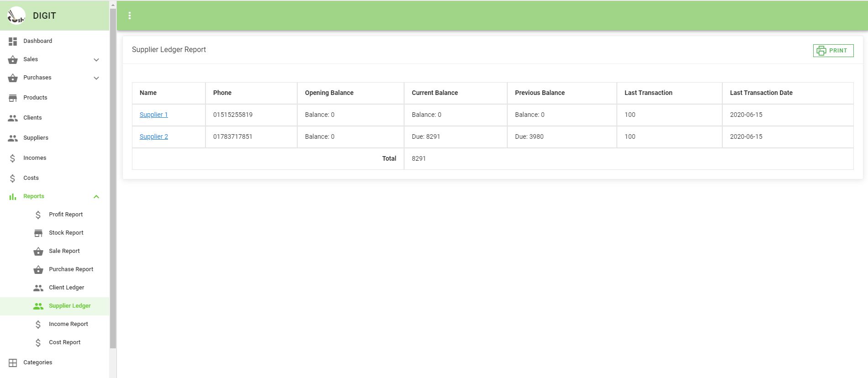Click the Categories table icon

coord(13,362)
